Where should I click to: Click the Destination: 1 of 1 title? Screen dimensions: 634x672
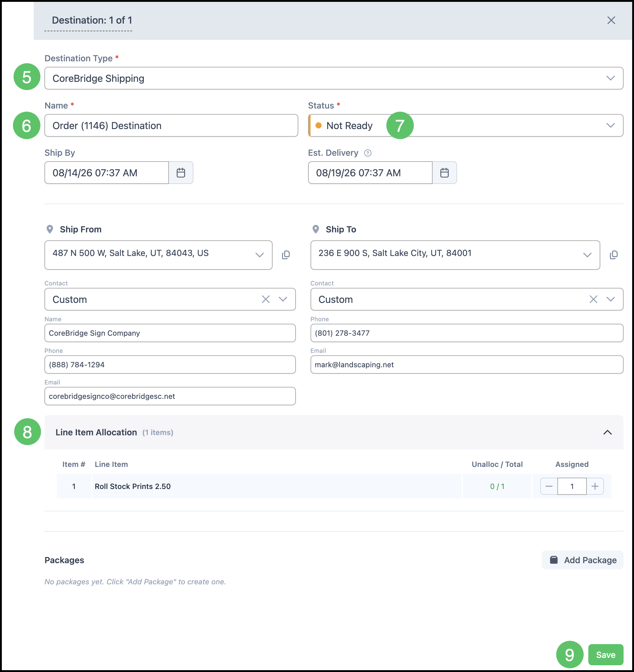pyautogui.click(x=92, y=20)
